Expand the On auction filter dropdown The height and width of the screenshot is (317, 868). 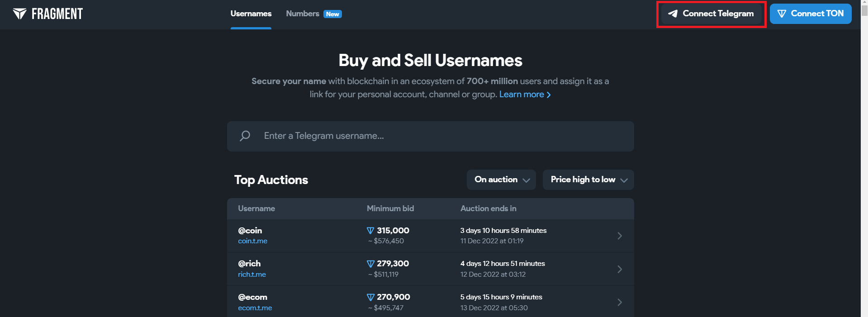(x=501, y=180)
